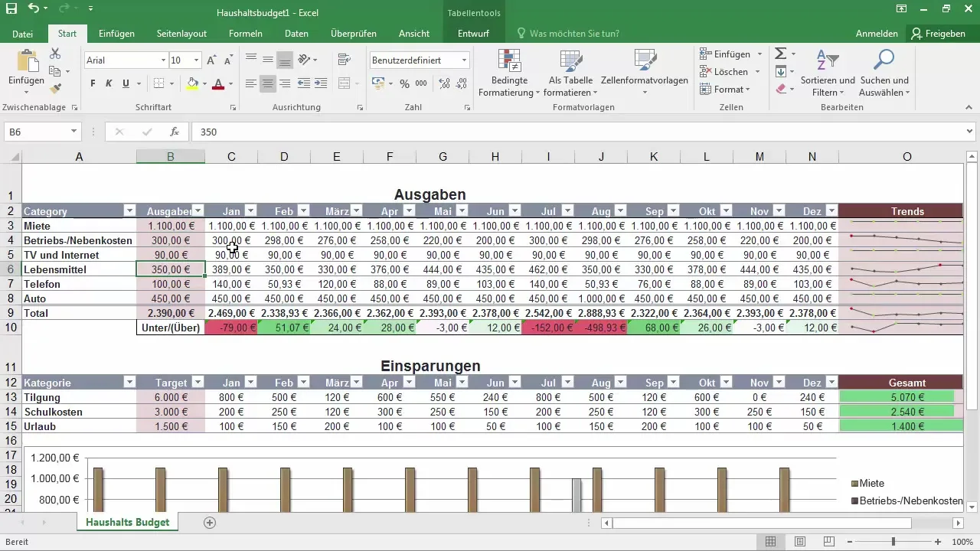Select cell Lebensmittel in column A

79,269
